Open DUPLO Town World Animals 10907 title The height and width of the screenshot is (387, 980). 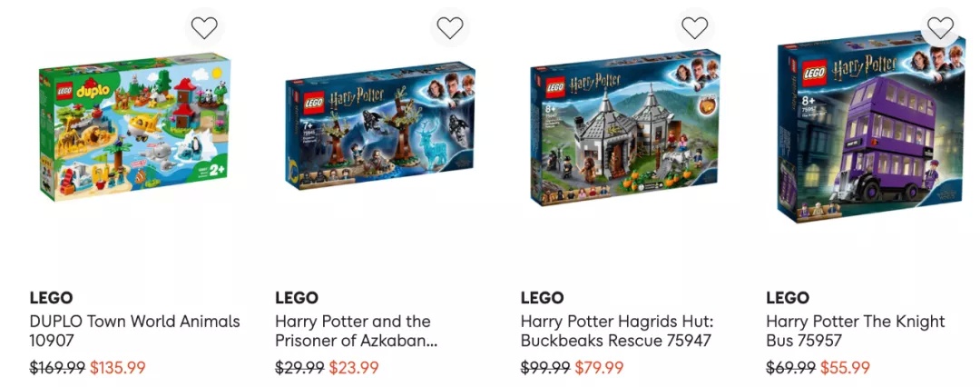coord(135,332)
